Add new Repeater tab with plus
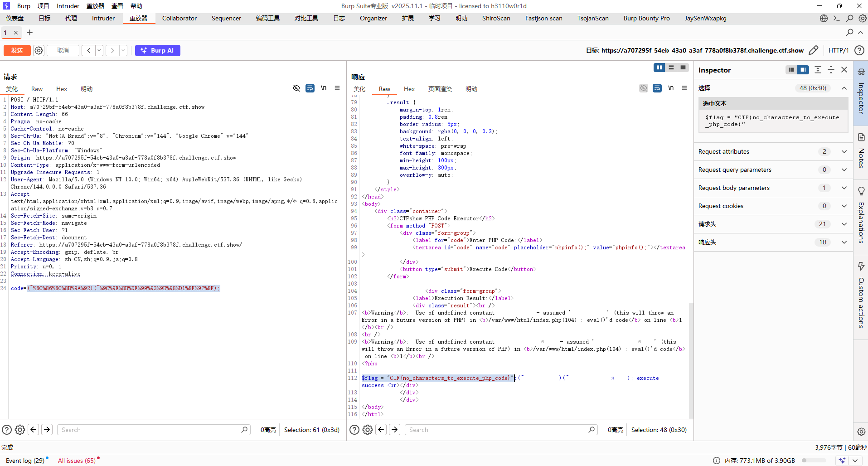 [x=30, y=33]
